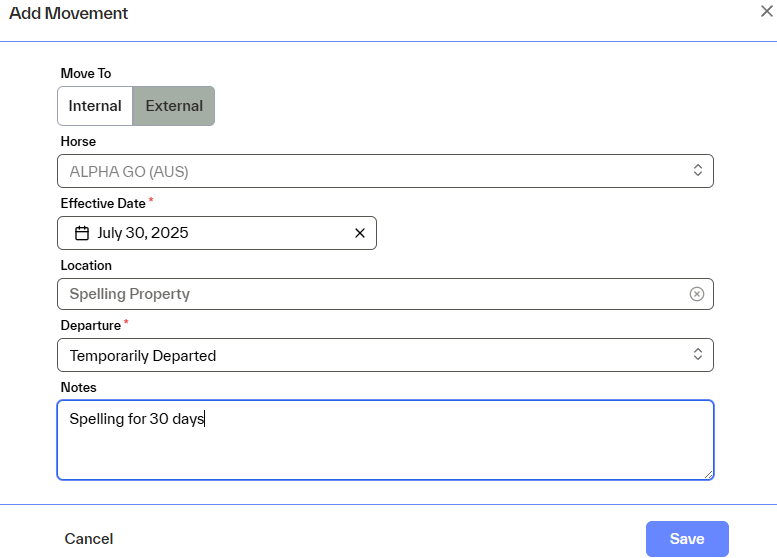The height and width of the screenshot is (558, 777).
Task: Click the Notes field label
Action: (x=78, y=387)
